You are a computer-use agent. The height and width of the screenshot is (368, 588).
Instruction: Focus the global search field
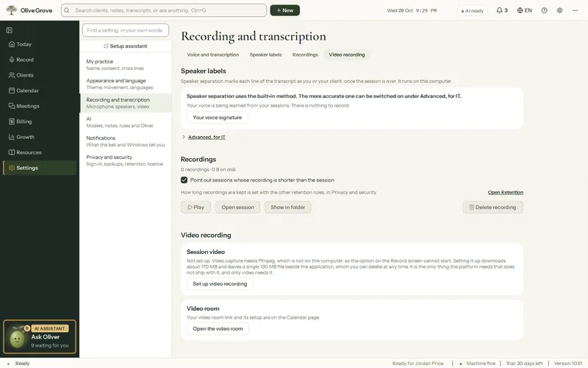(164, 10)
